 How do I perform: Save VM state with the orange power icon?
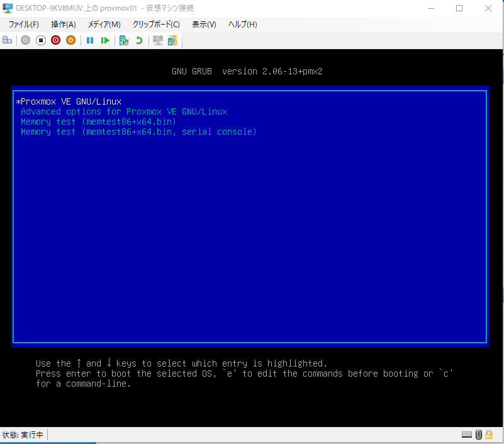70,40
